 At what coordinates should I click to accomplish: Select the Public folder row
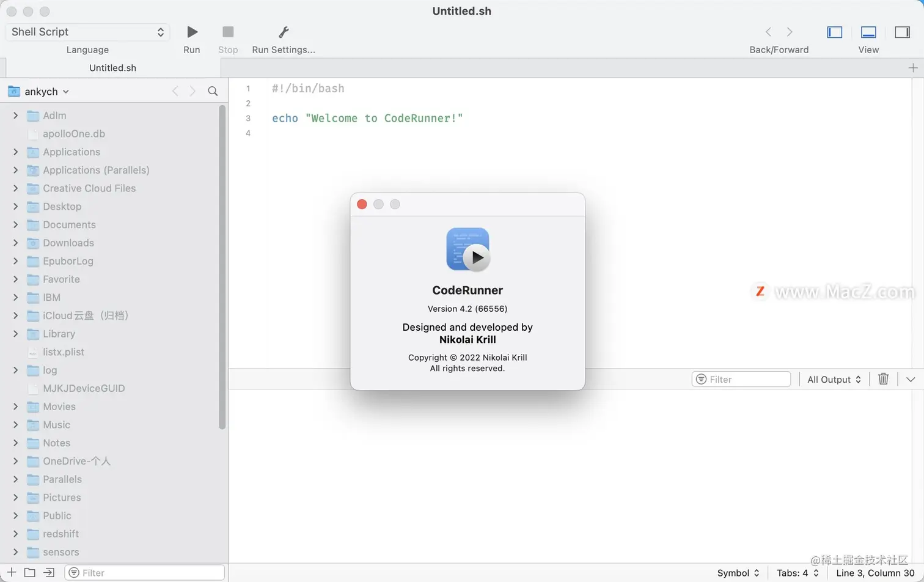110,515
